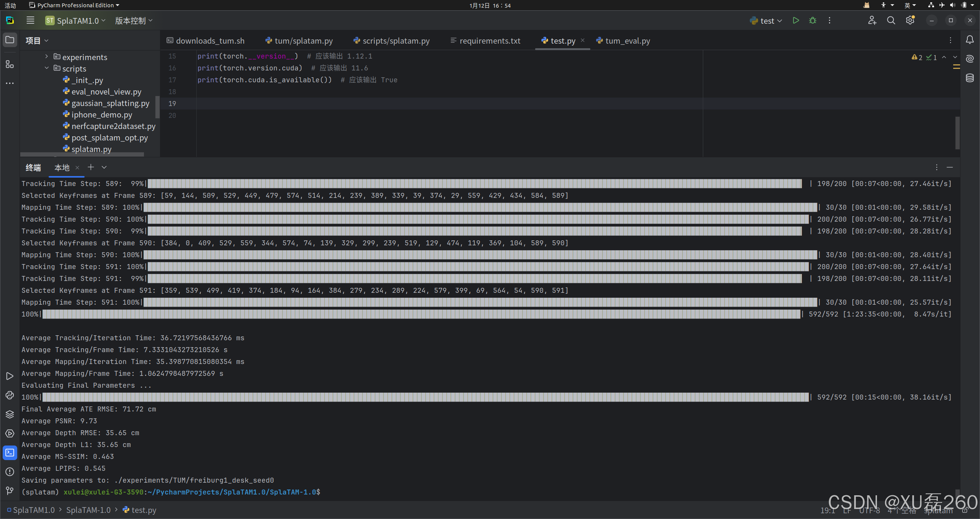This screenshot has height=519, width=980.
Task: Expand the experiments folder
Action: (x=47, y=57)
